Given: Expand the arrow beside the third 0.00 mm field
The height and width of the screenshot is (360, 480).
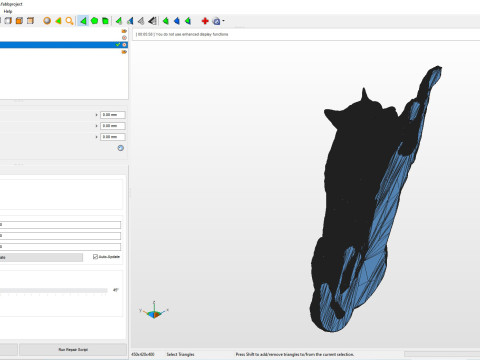Looking at the screenshot, I should tap(97, 137).
